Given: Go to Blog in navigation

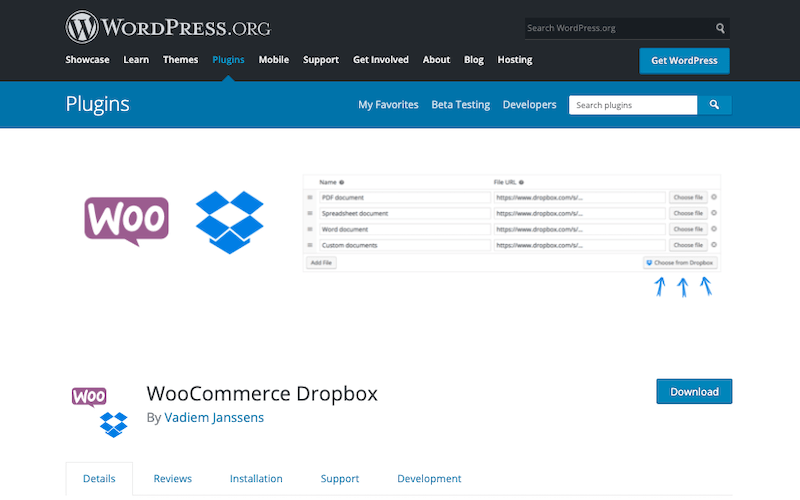Looking at the screenshot, I should coord(473,60).
